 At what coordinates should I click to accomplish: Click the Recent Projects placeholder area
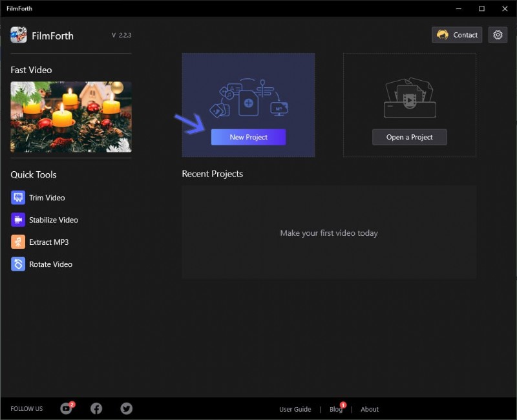(x=329, y=233)
